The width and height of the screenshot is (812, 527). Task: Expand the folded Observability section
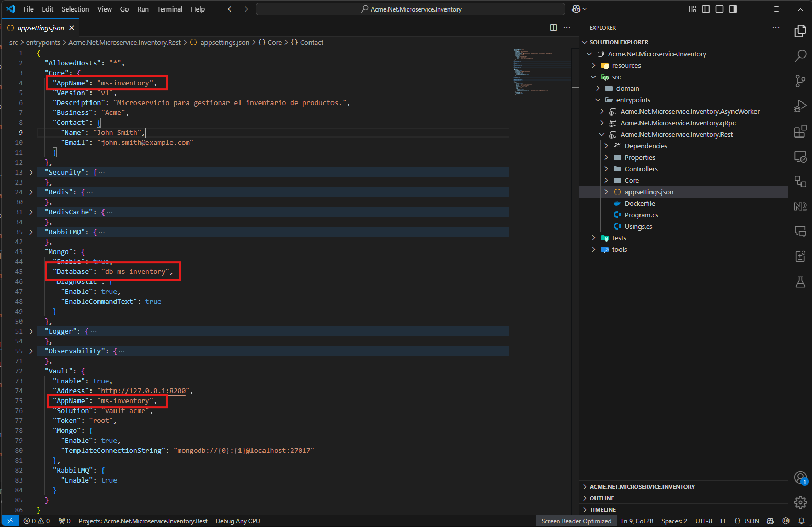[x=31, y=351]
